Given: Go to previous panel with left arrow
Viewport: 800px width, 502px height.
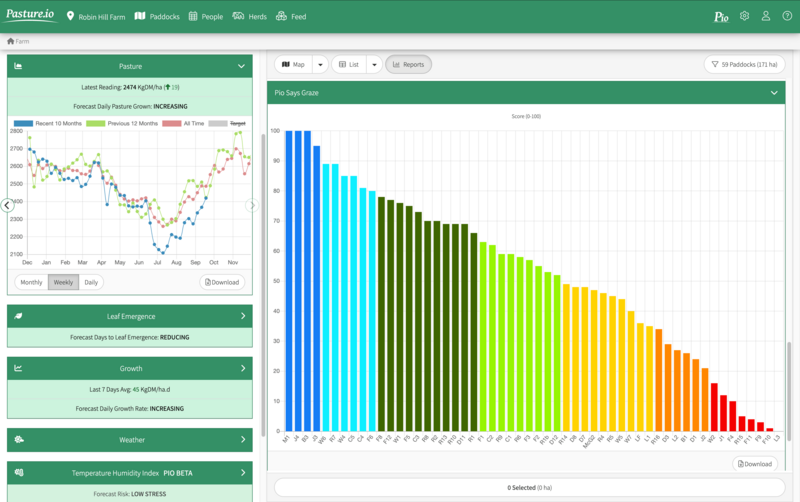Looking at the screenshot, I should point(7,206).
